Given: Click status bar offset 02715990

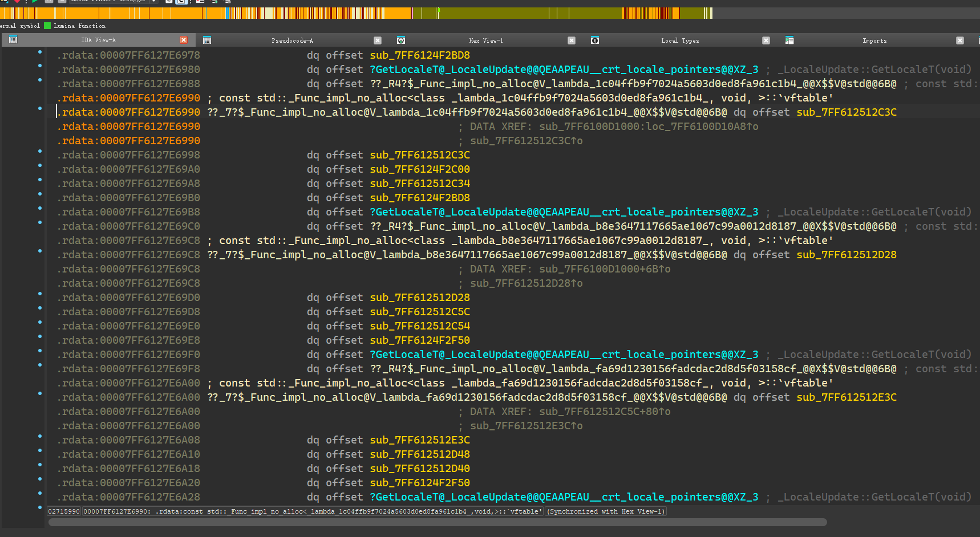Looking at the screenshot, I should pyautogui.click(x=64, y=511).
